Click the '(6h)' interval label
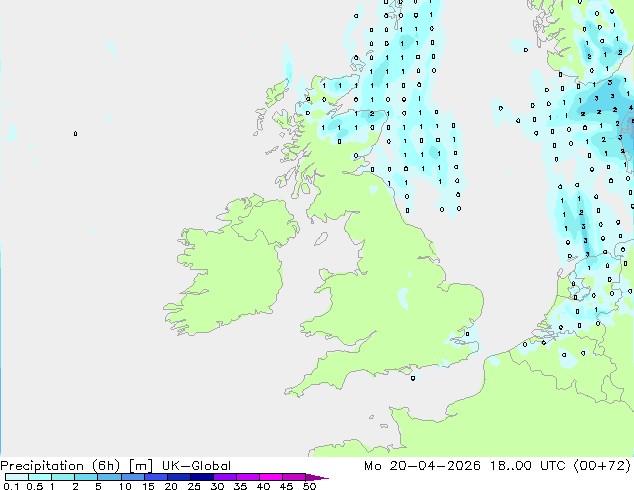The width and height of the screenshot is (634, 490). point(106,466)
